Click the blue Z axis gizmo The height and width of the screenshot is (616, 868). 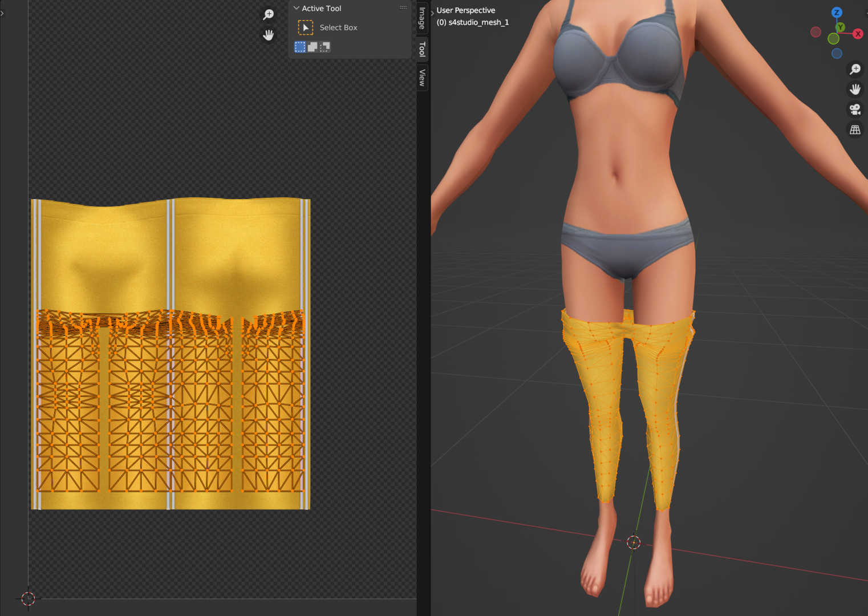[x=837, y=13]
